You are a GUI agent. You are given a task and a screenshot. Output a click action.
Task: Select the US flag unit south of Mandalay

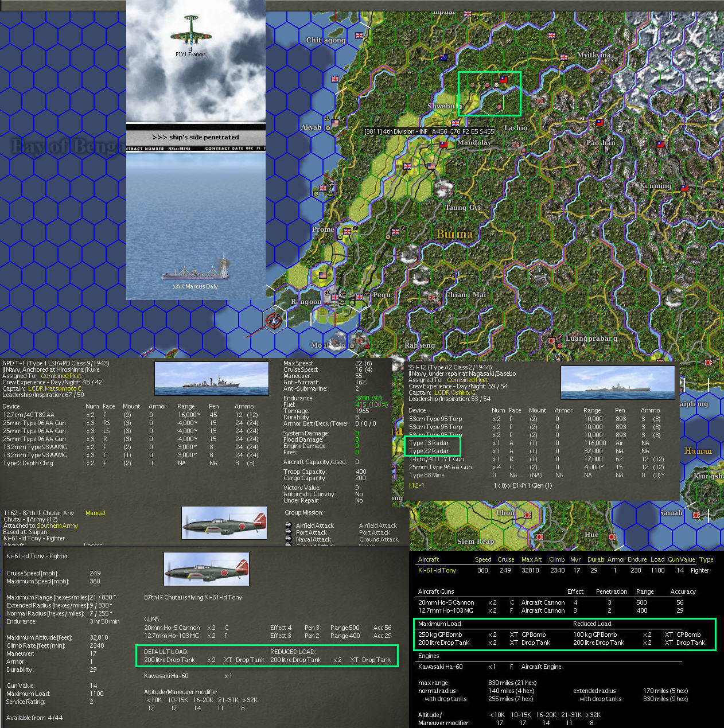coord(431,166)
